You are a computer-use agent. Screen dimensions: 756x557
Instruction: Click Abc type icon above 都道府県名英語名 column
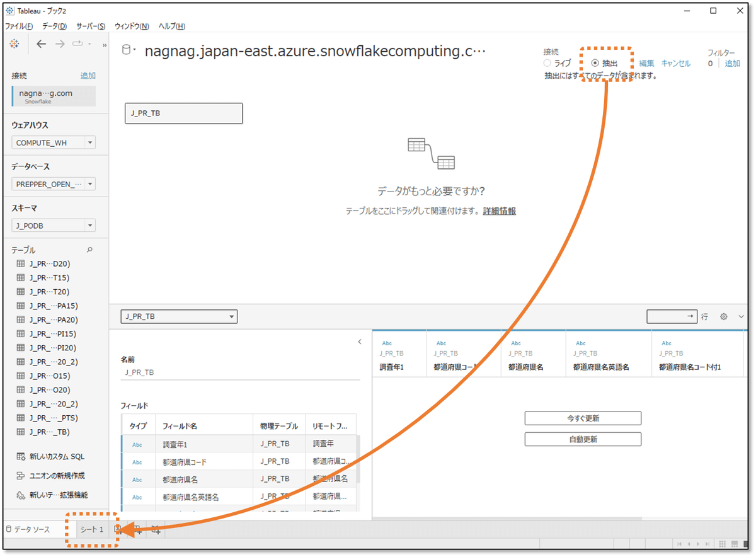pyautogui.click(x=581, y=343)
